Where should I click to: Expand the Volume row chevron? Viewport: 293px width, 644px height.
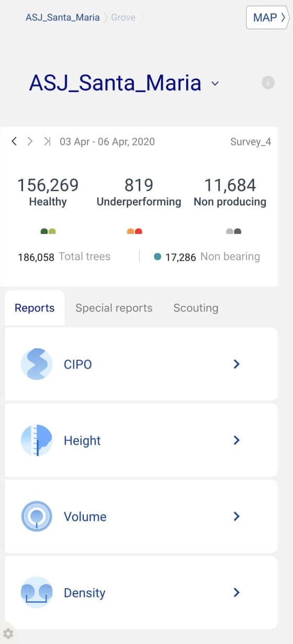tap(236, 517)
